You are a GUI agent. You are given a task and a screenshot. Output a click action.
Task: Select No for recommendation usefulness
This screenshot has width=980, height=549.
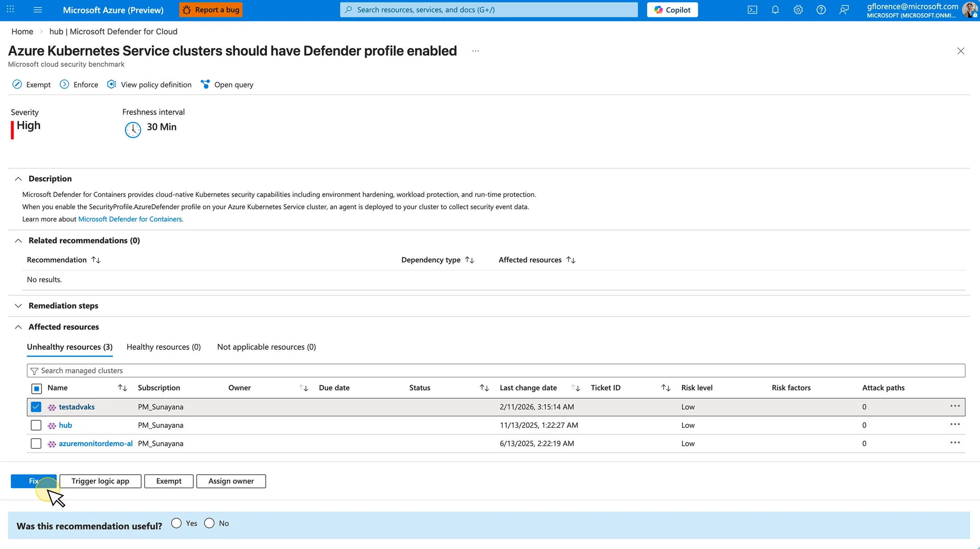click(x=209, y=523)
